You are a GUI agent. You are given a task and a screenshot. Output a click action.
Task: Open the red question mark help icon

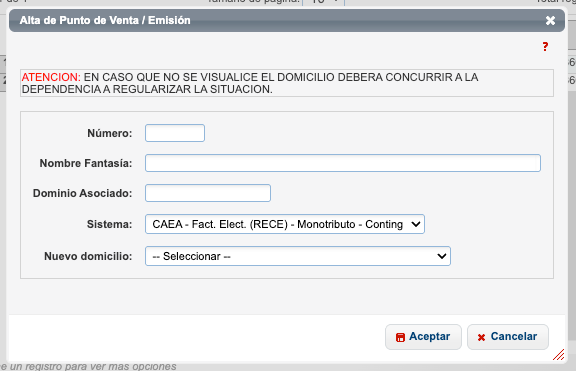[x=545, y=47]
